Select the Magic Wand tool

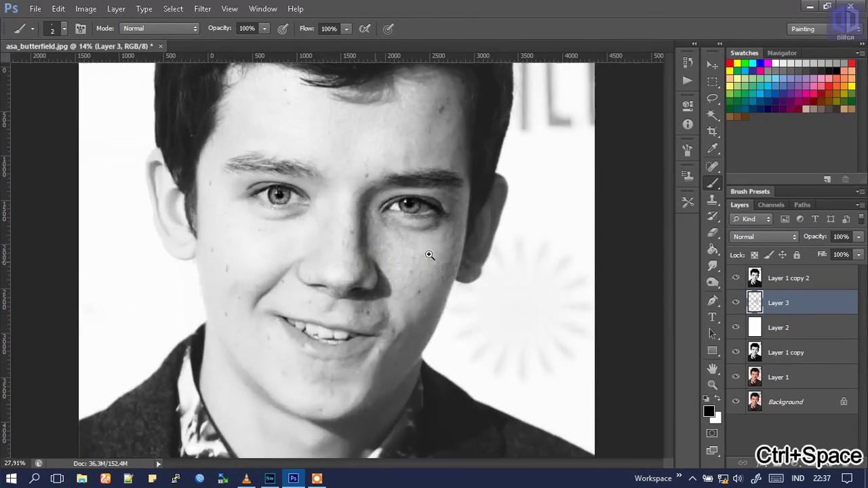pyautogui.click(x=712, y=115)
